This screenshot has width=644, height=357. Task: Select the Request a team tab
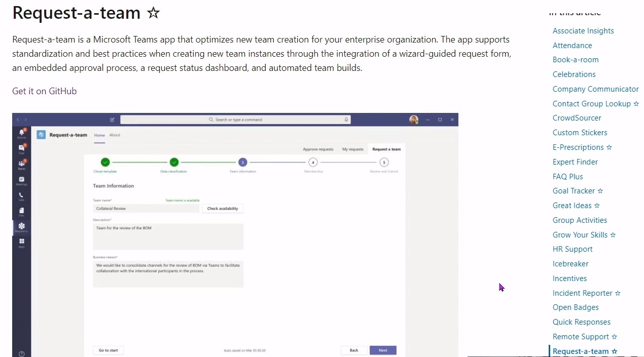(386, 149)
